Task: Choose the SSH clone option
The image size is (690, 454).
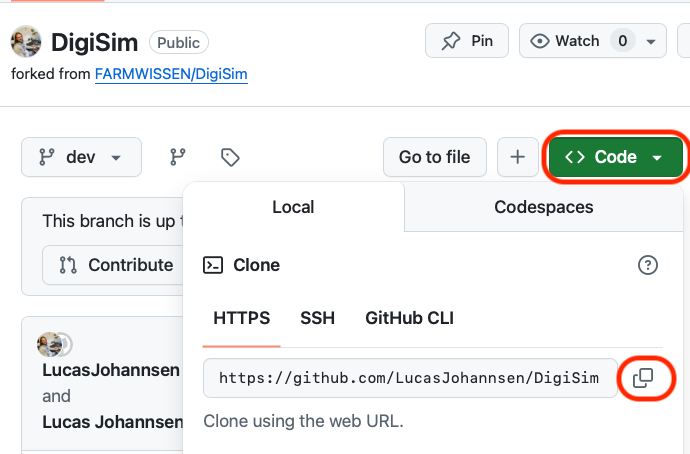Action: click(x=317, y=319)
